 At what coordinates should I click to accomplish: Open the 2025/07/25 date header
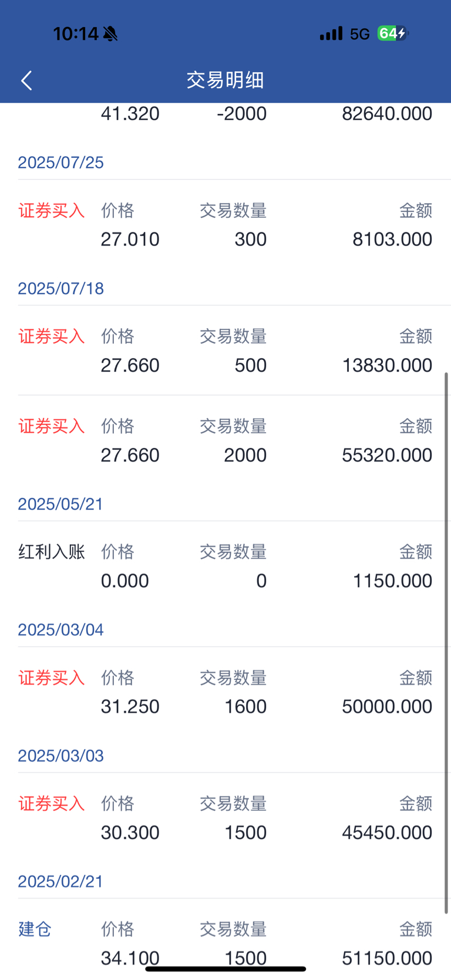click(60, 162)
